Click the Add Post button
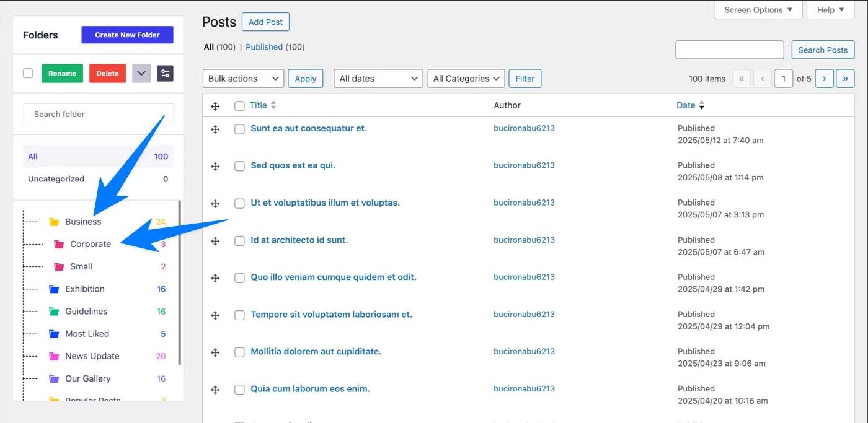868x423 pixels. [265, 22]
